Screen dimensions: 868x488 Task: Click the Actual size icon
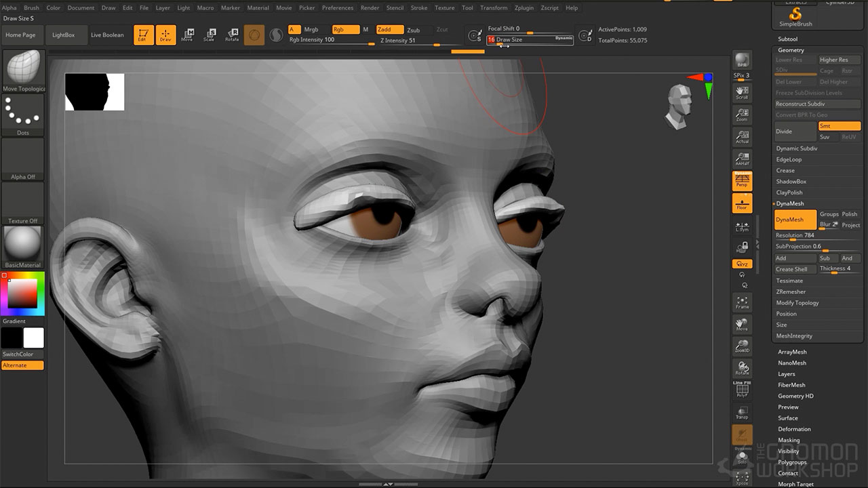(742, 136)
